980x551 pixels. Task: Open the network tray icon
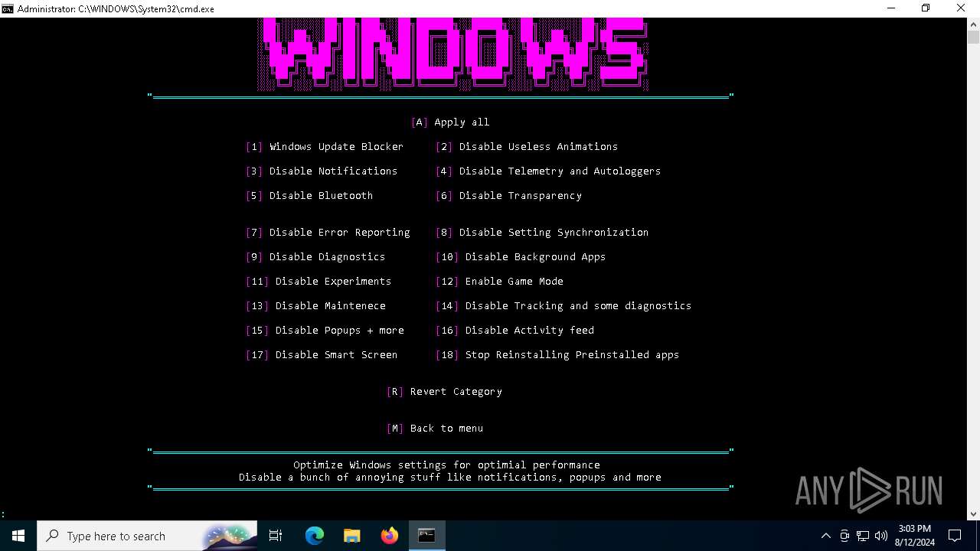[x=863, y=536]
